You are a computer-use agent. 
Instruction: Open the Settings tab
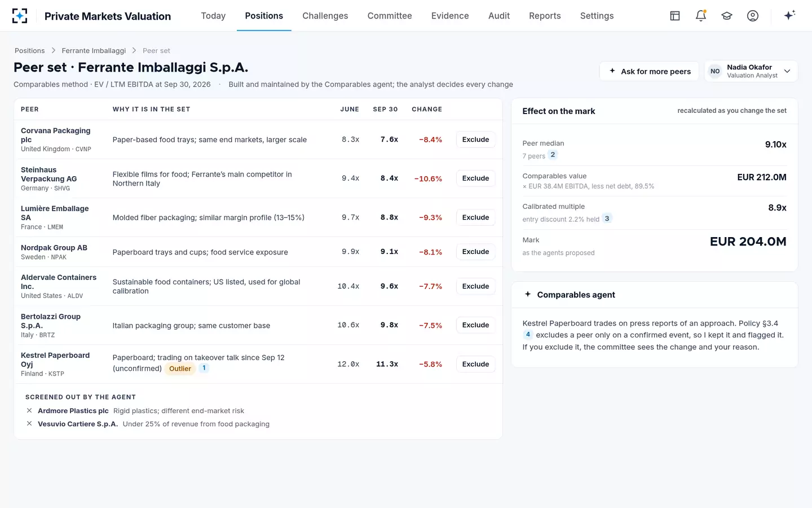coord(597,16)
